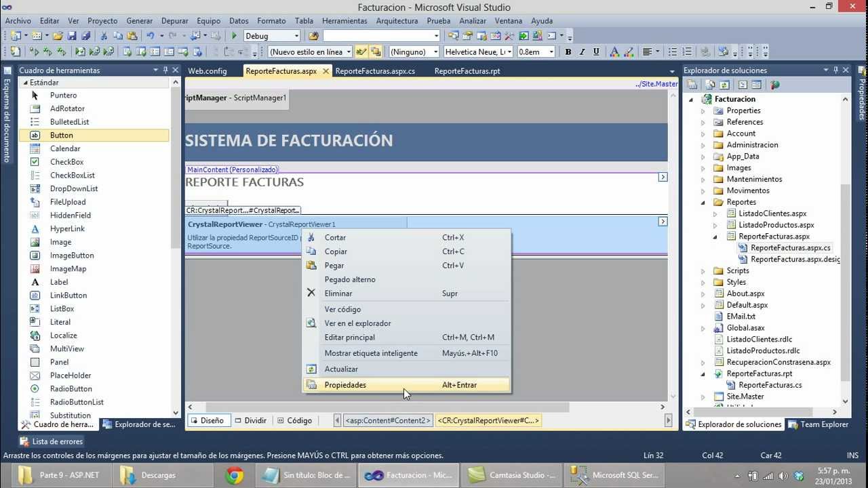The image size is (868, 488).
Task: Click the Solution Explorer Properties toolbar icon
Action: (x=692, y=85)
